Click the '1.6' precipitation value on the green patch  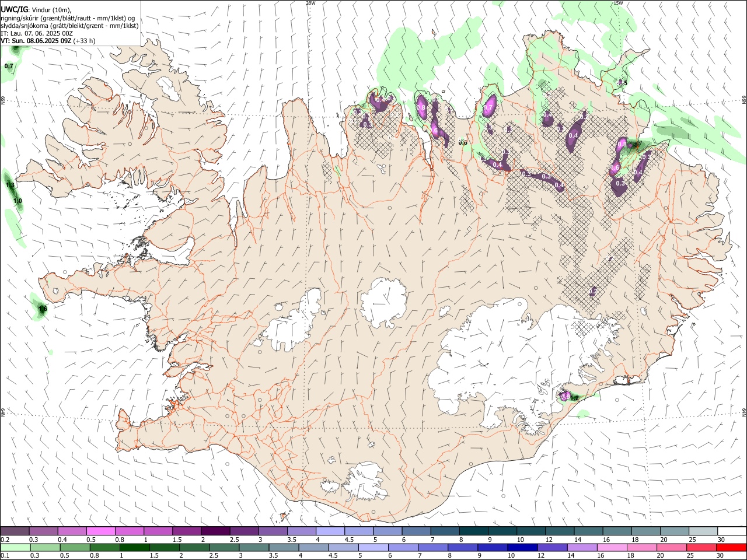point(42,309)
